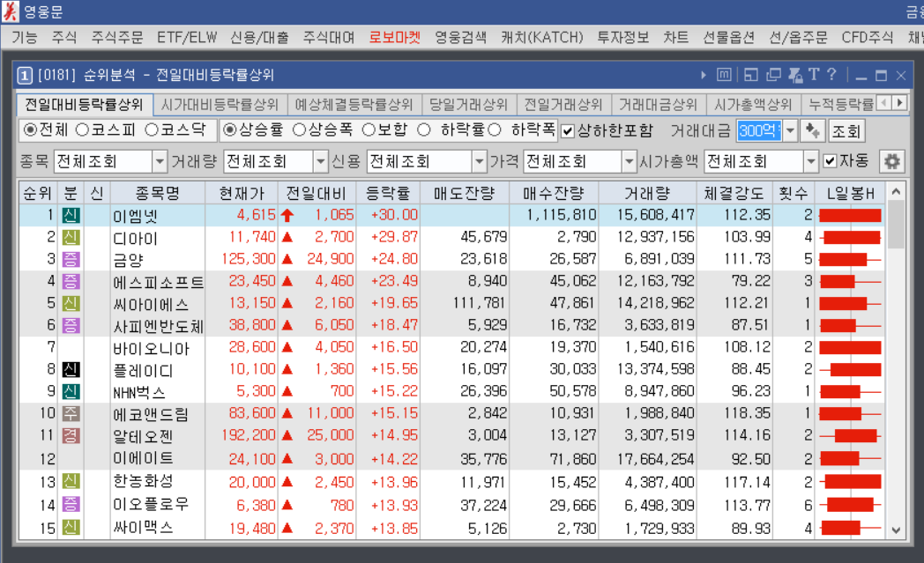The width and height of the screenshot is (924, 563).
Task: Sort by the 등락률 column header
Action: [x=388, y=193]
